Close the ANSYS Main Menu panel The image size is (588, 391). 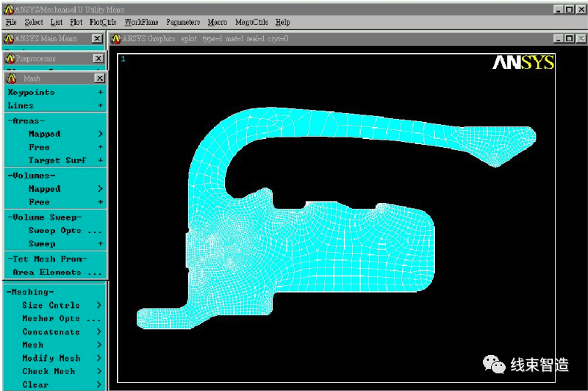97,39
